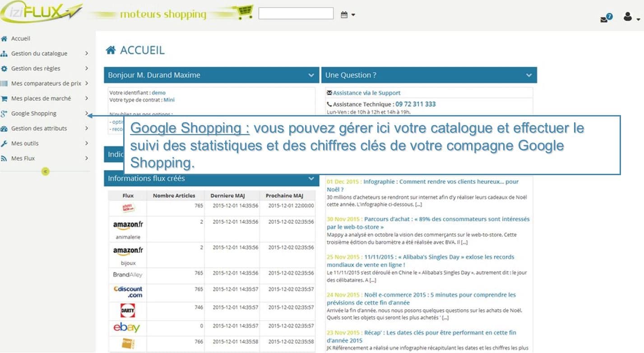Open the dropdown arrow next to user icon
The height and width of the screenshot is (353, 644).
[x=638, y=19]
